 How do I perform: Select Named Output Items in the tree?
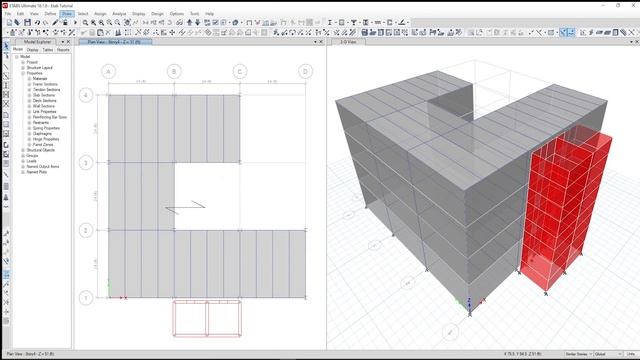43,167
